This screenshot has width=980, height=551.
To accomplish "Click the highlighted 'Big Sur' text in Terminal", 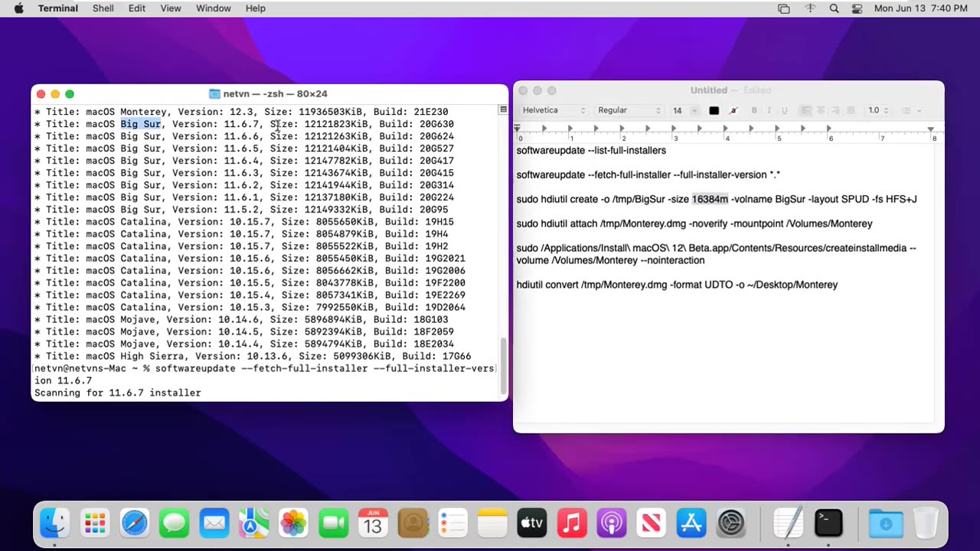I will (x=141, y=124).
